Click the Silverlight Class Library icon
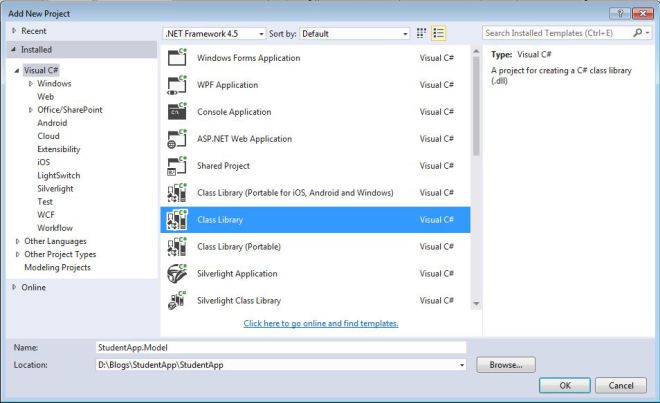The image size is (660, 403). pos(177,300)
